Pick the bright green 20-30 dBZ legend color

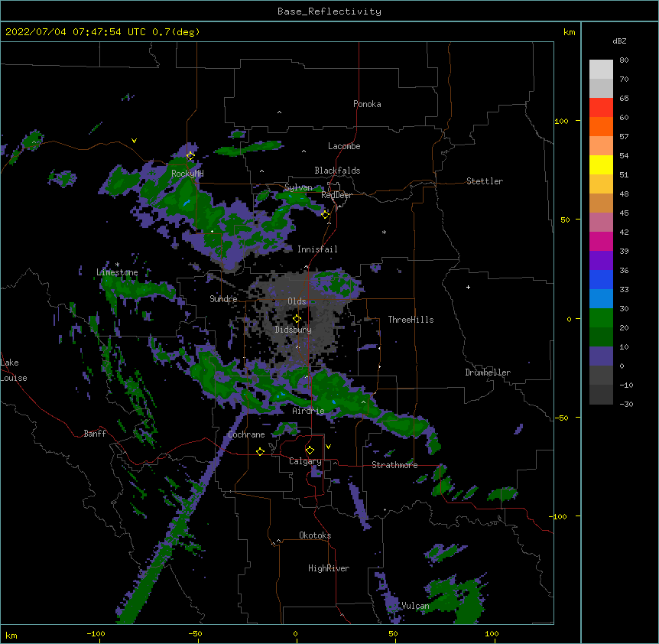601,318
